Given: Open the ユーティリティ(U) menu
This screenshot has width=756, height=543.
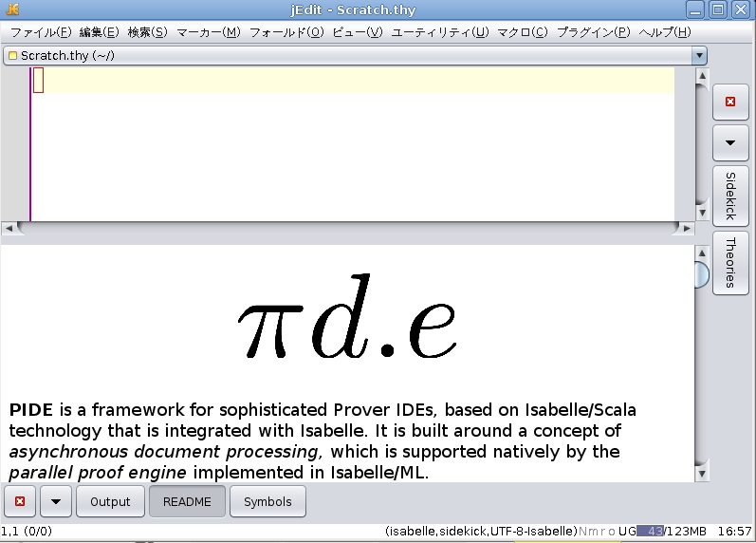Looking at the screenshot, I should click(x=440, y=32).
